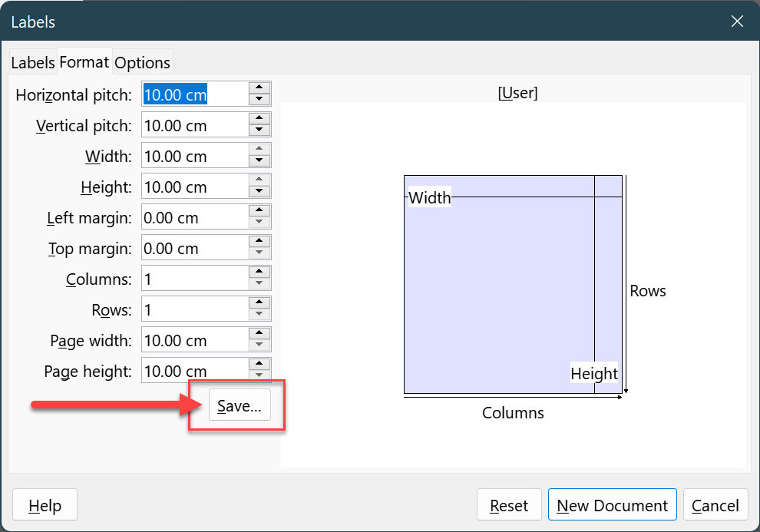760x532 pixels.
Task: Click the Save... button
Action: click(x=240, y=405)
